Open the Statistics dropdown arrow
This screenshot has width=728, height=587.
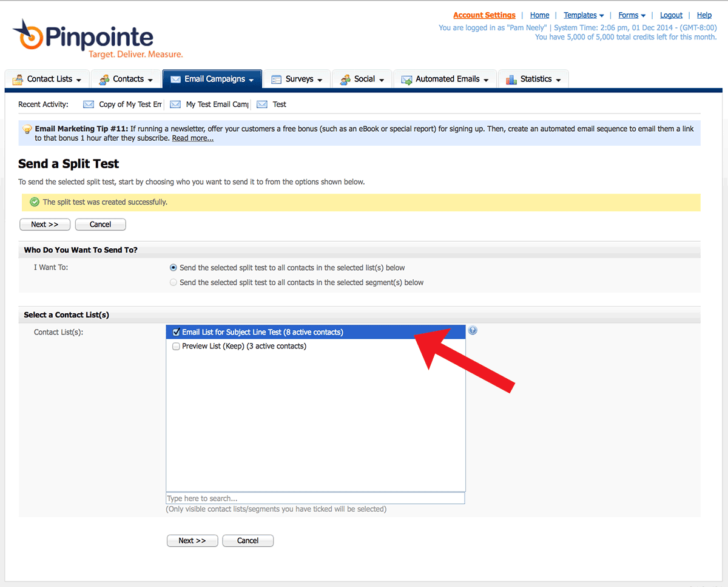(558, 80)
